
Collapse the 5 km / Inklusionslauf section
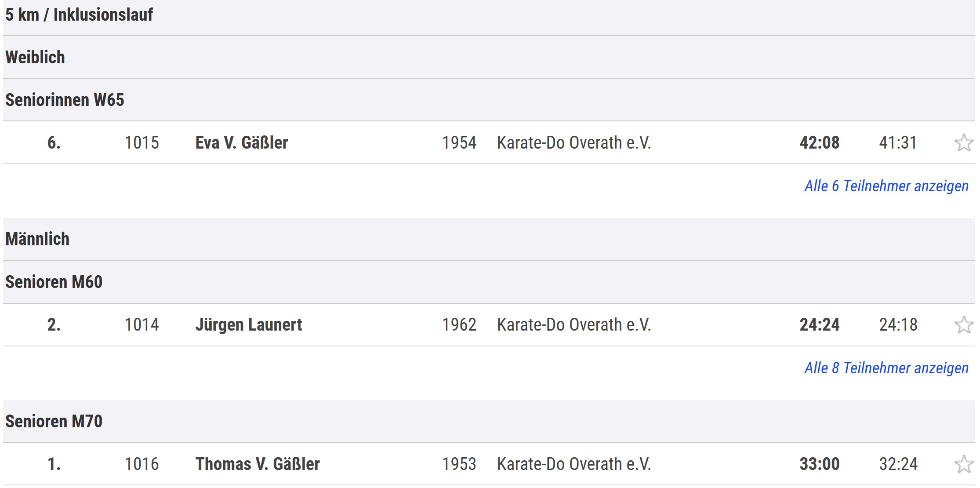tap(79, 15)
